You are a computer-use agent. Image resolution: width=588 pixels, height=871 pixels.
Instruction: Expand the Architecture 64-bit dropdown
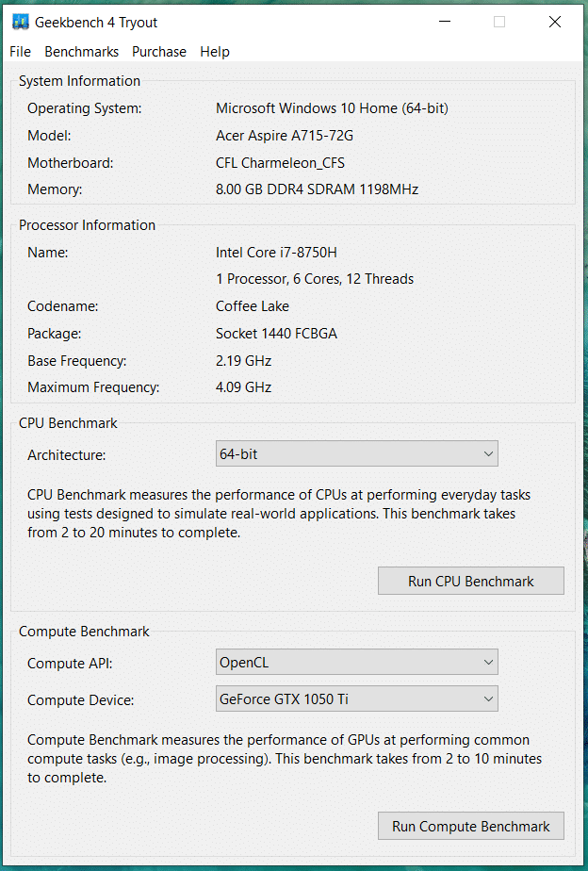pos(356,453)
